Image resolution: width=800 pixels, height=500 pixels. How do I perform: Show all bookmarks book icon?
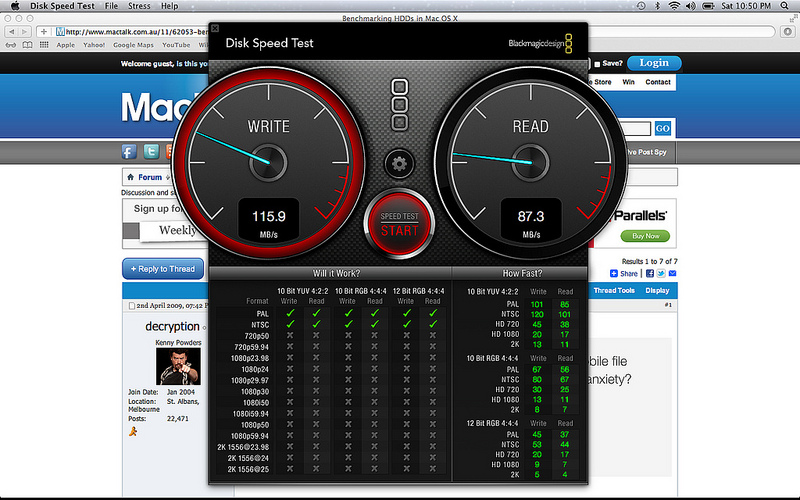(28, 45)
